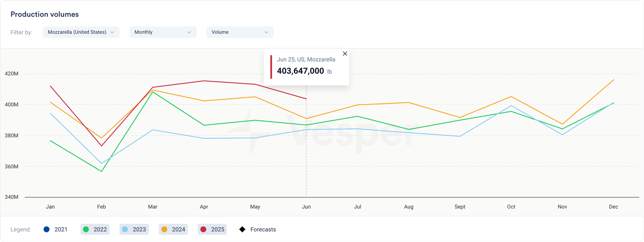Click the orange 2024 legend dot
644x242 pixels.
pos(164,230)
